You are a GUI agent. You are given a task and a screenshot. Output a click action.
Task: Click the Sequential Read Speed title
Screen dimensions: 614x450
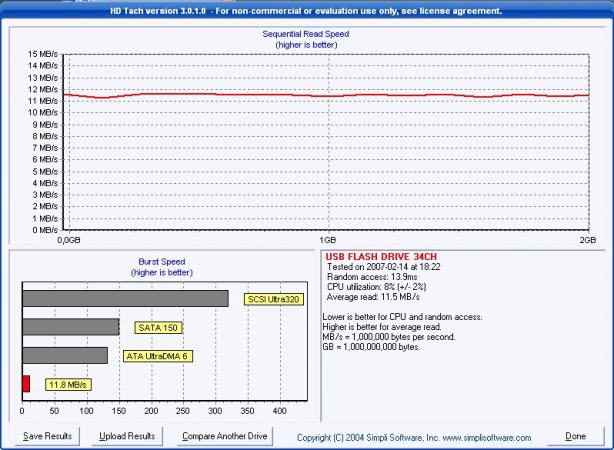306,34
